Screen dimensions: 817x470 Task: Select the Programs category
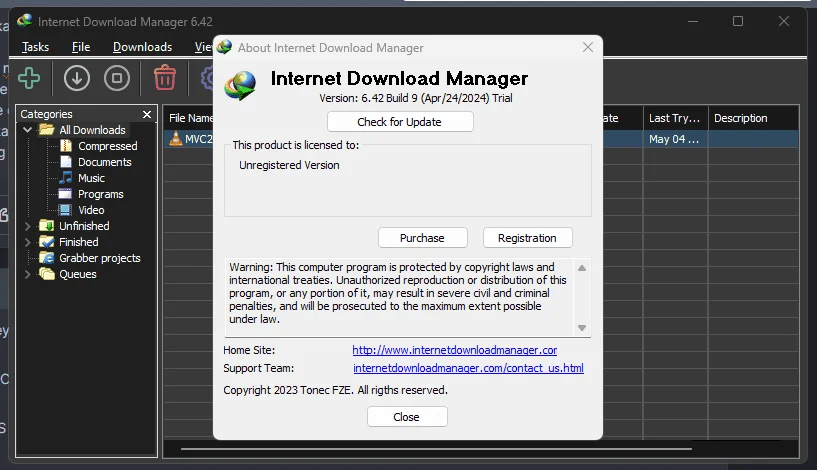coord(101,194)
